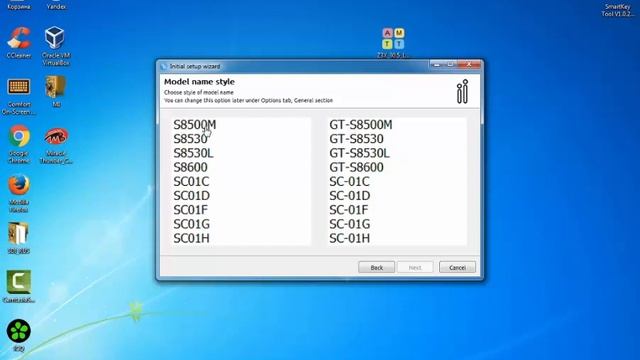
Task: Click the info icon in wizard header
Action: (462, 91)
